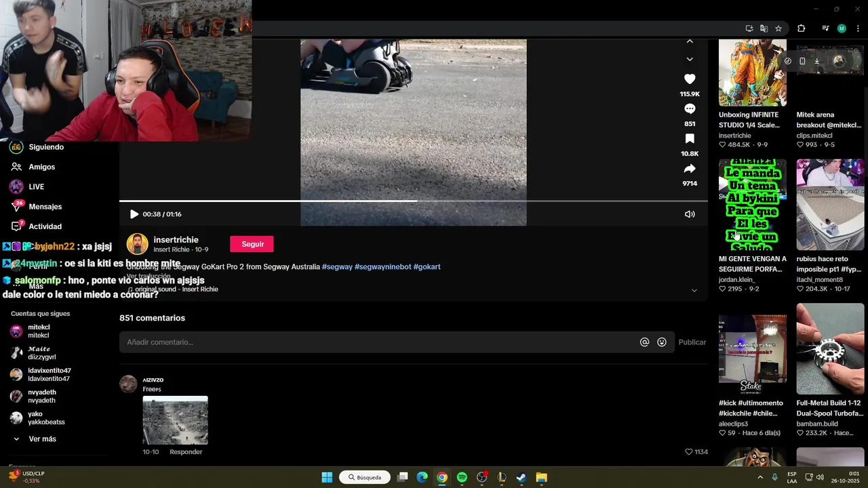Open system volume speaker icon in tray
Image resolution: width=868 pixels, height=488 pixels.
pos(820,477)
